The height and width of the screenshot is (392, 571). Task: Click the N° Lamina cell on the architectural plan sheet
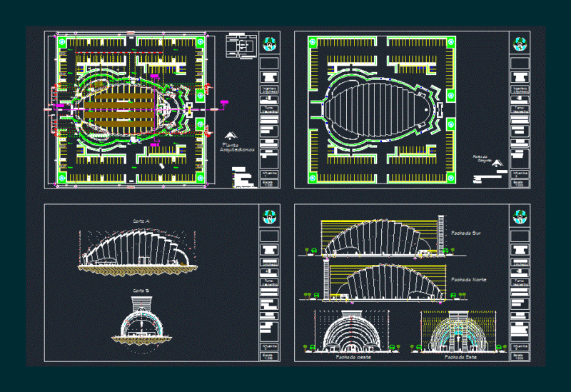pos(269,174)
